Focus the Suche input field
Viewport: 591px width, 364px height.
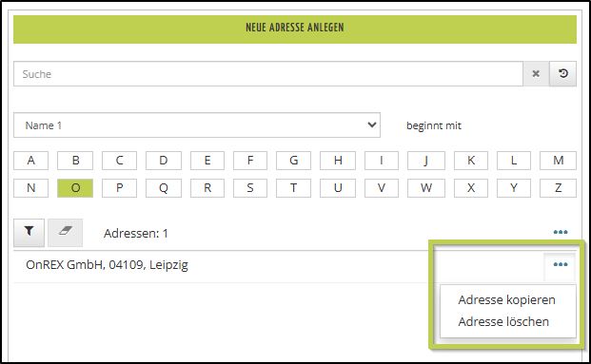click(268, 74)
